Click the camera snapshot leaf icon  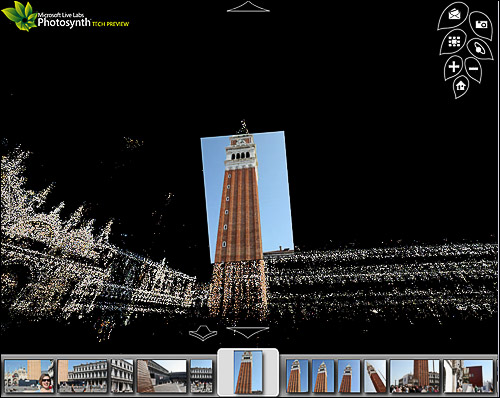[x=481, y=25]
